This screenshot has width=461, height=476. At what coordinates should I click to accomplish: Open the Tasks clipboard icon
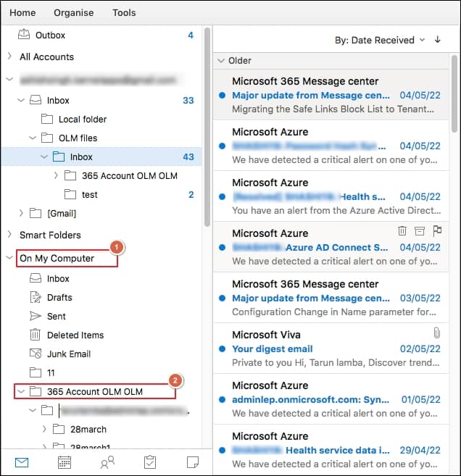click(150, 462)
